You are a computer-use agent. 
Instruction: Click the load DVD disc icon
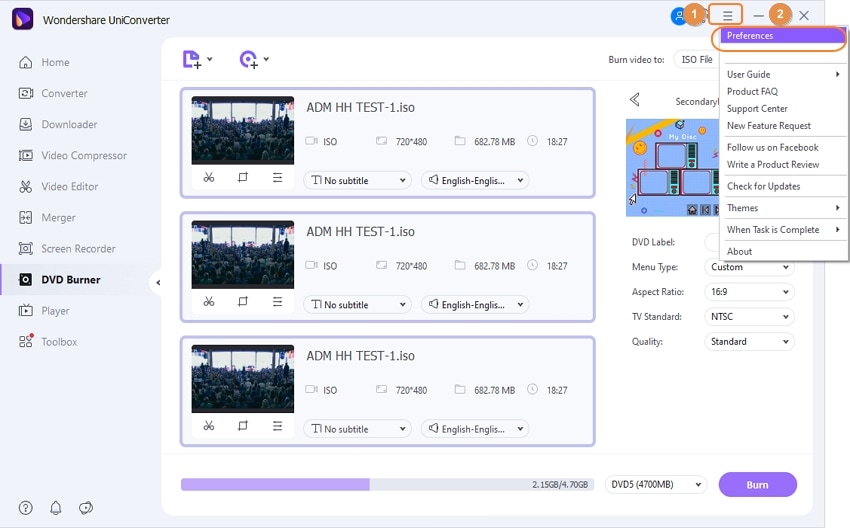click(248, 59)
